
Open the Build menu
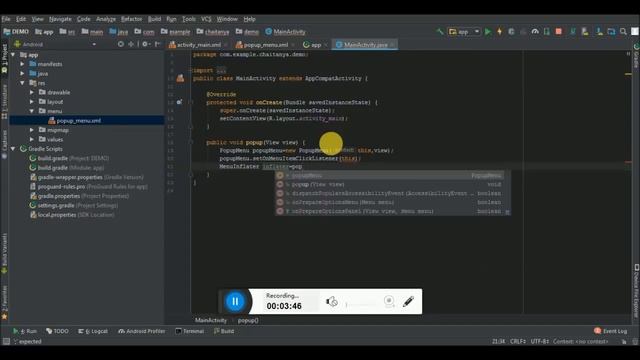point(154,19)
